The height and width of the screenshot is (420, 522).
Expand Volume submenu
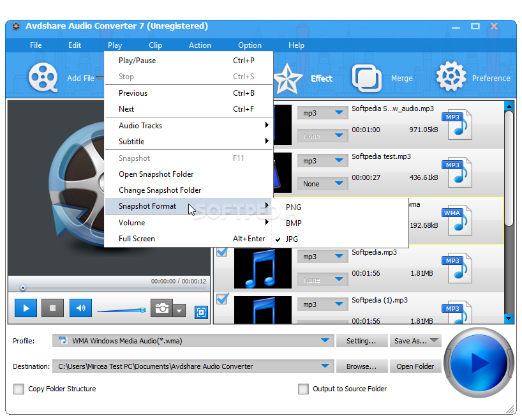[x=188, y=223]
